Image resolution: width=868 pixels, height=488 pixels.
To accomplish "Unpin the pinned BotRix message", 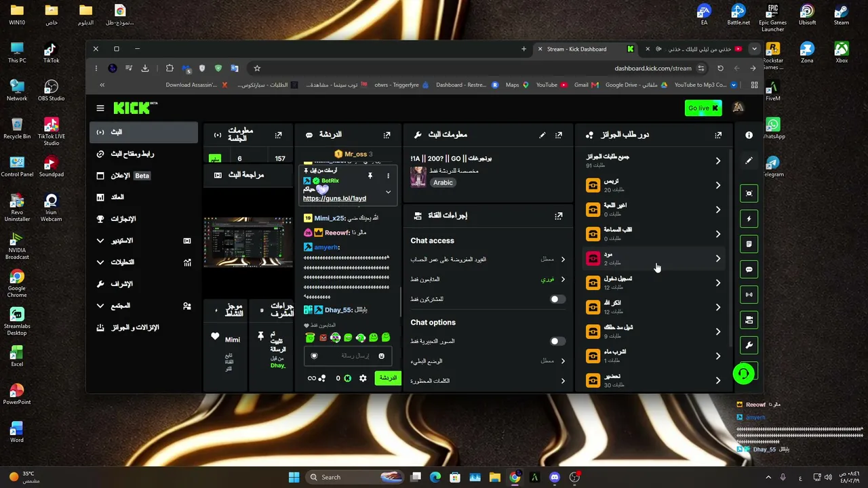I will [x=370, y=176].
